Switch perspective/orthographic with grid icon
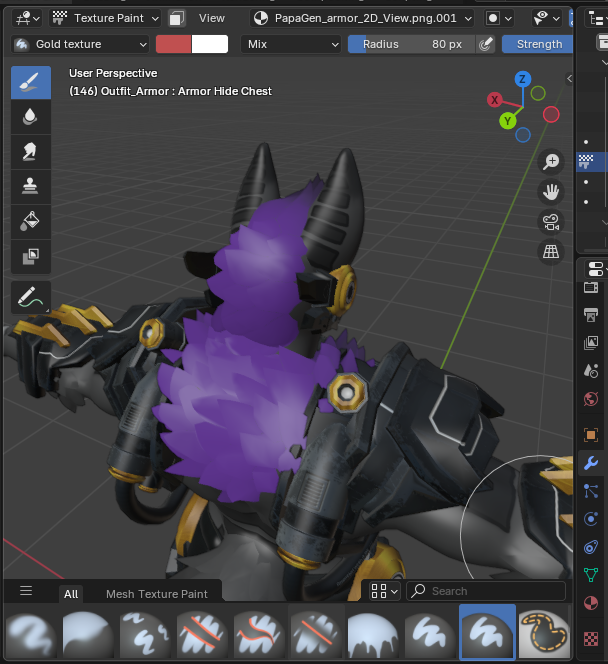The image size is (608, 664). click(551, 252)
